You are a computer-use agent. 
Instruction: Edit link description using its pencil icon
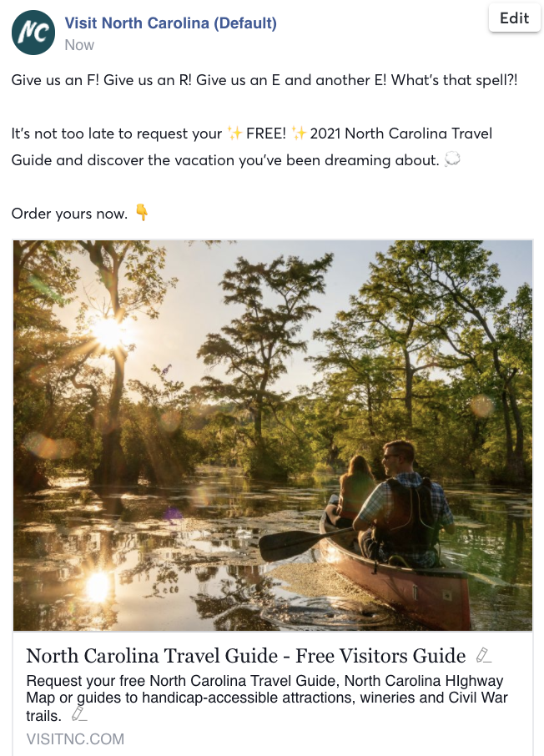click(x=79, y=714)
